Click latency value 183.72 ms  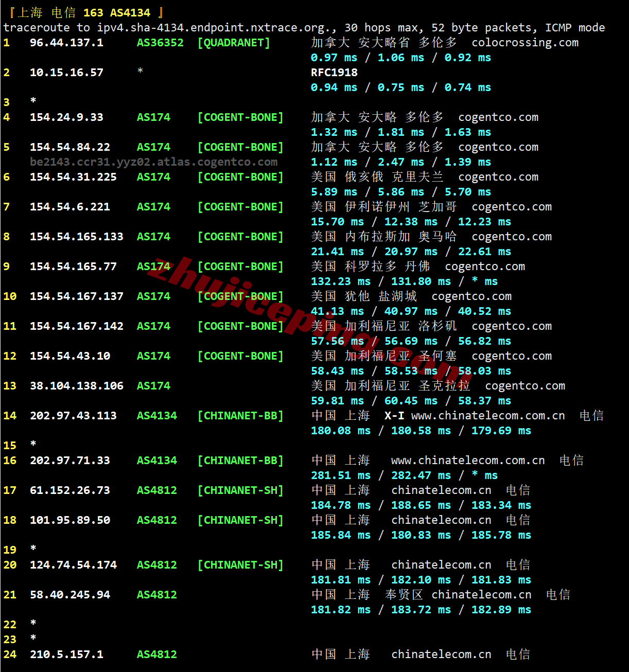[421, 610]
